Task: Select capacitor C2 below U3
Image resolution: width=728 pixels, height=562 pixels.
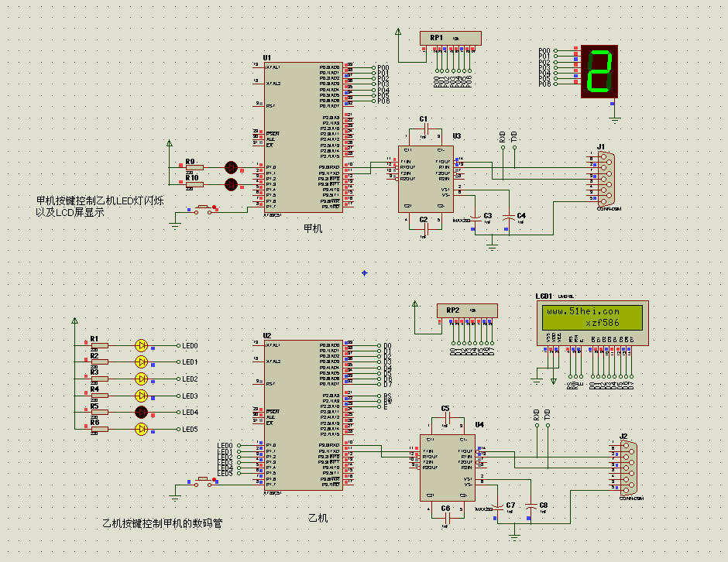Action: (425, 228)
